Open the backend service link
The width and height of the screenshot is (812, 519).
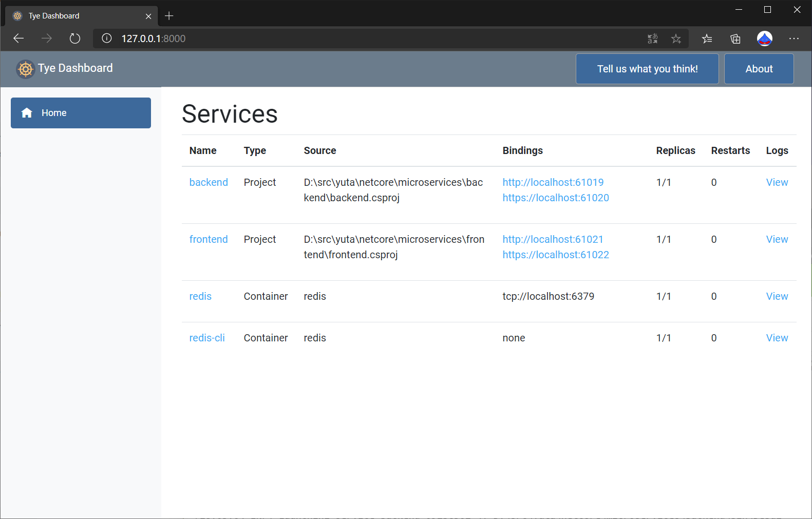click(x=209, y=182)
